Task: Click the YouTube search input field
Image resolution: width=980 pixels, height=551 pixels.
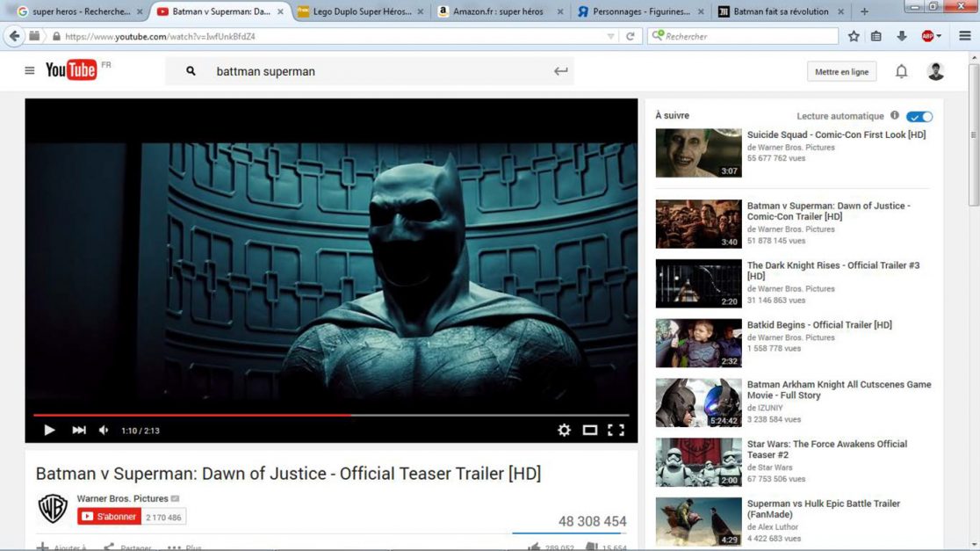Action: pyautogui.click(x=369, y=71)
